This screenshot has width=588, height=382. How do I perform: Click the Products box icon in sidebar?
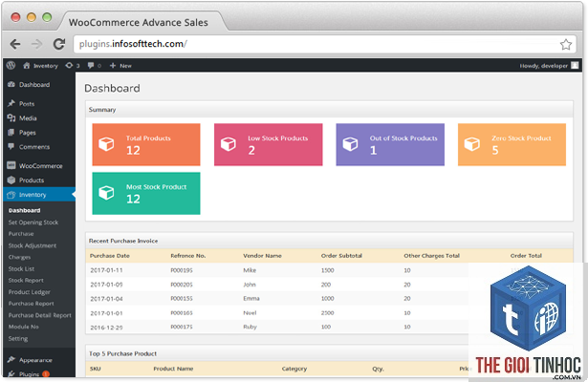pyautogui.click(x=11, y=180)
